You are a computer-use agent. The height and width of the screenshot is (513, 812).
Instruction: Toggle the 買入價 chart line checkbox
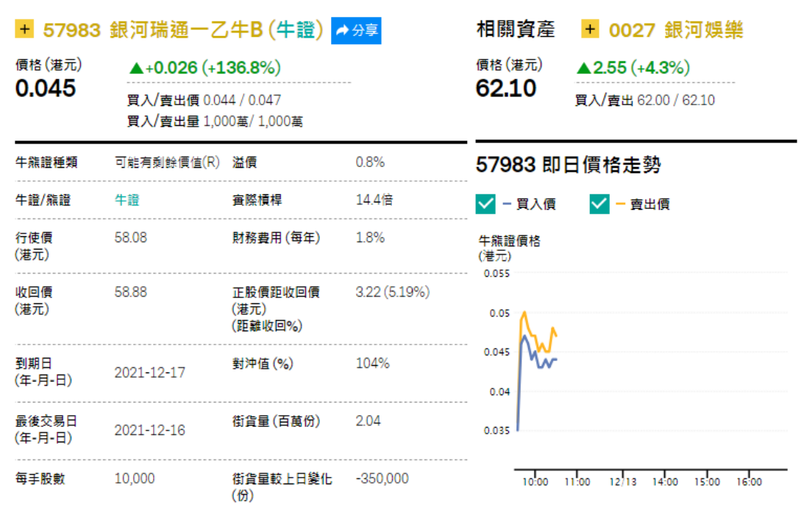pyautogui.click(x=485, y=204)
